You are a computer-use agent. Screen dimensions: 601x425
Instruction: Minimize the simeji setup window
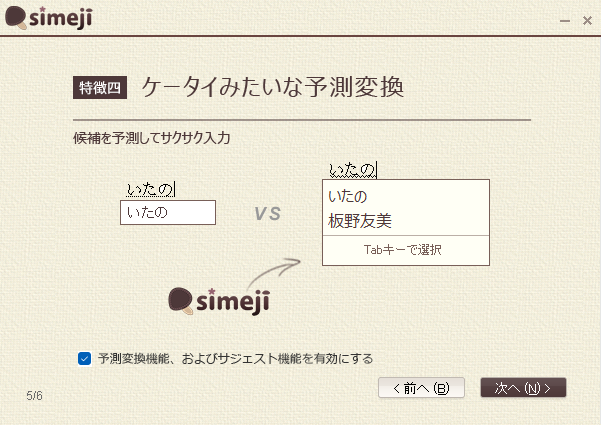click(566, 20)
